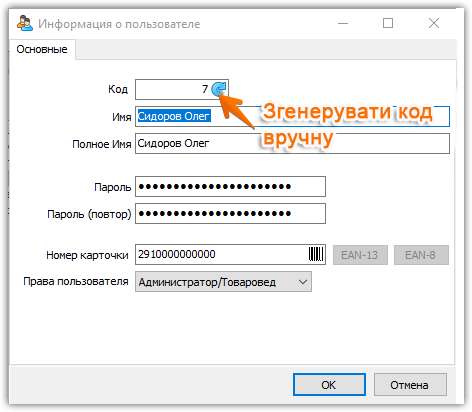Click the barcode icon in the card number field
Image resolution: width=472 pixels, height=412 pixels.
coord(316,254)
